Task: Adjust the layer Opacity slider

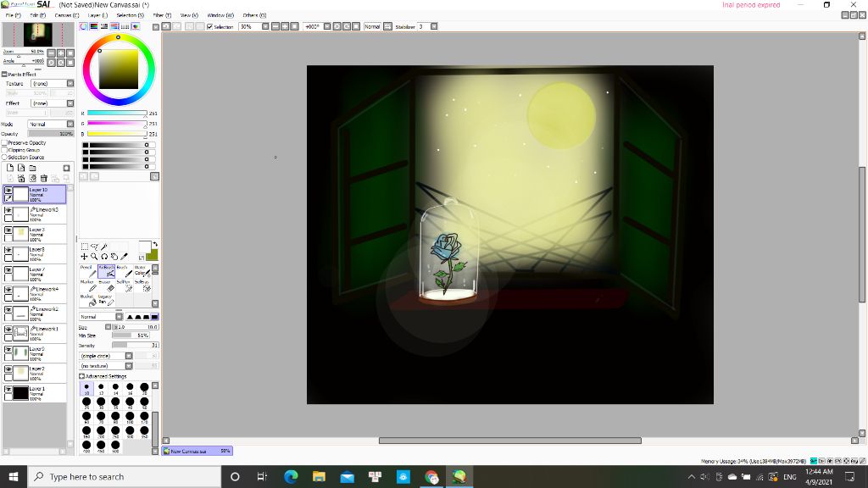Action: click(x=50, y=134)
